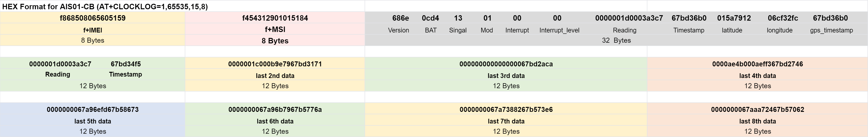Viewport: 868px width, 137px height.
Task: Select the HEX Format title cell
Action: point(105,6)
